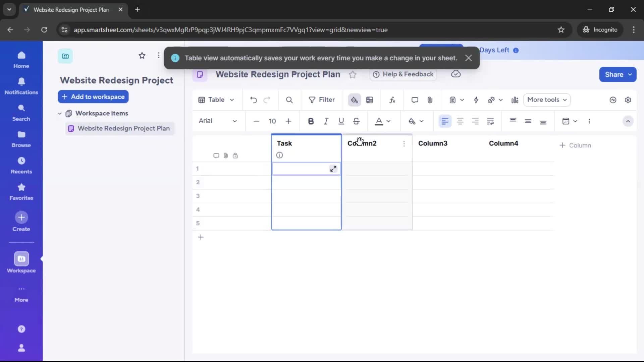
Task: Collapse the Workspace items list
Action: [x=60, y=113]
